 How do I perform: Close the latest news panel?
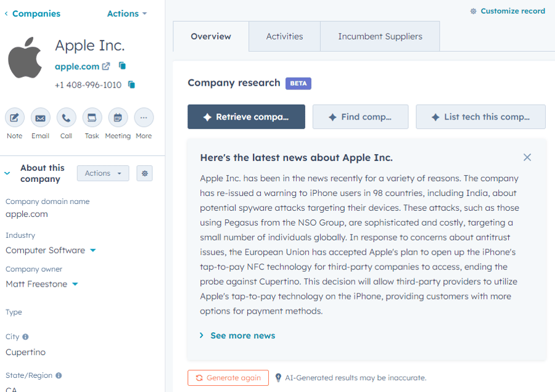click(527, 157)
